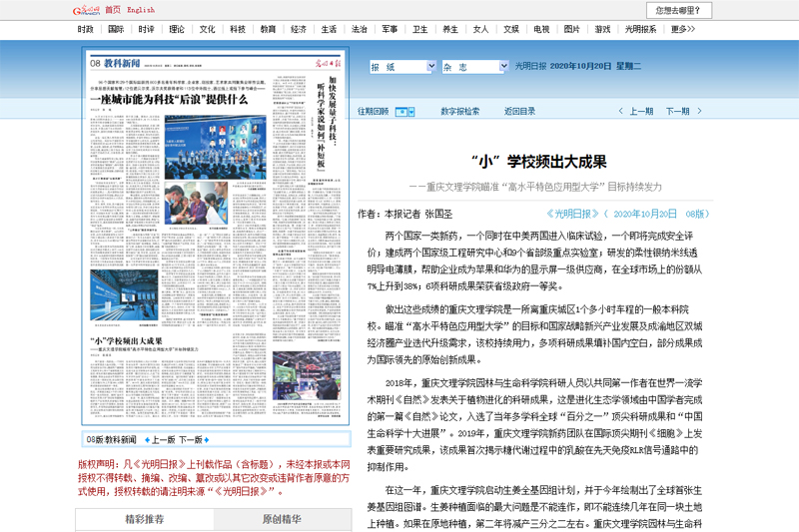The image size is (799, 532).
Task: Go to the previous page via 上一版
Action: [x=160, y=439]
